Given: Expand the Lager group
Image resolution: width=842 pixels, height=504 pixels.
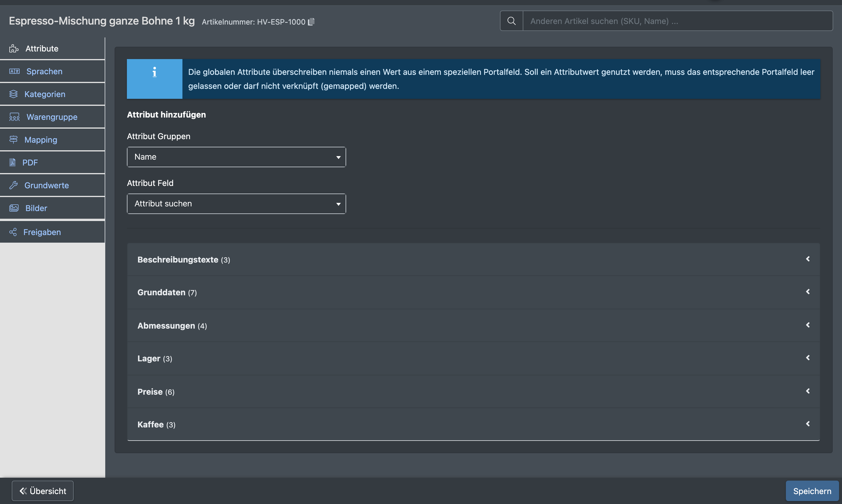Looking at the screenshot, I should coord(473,358).
